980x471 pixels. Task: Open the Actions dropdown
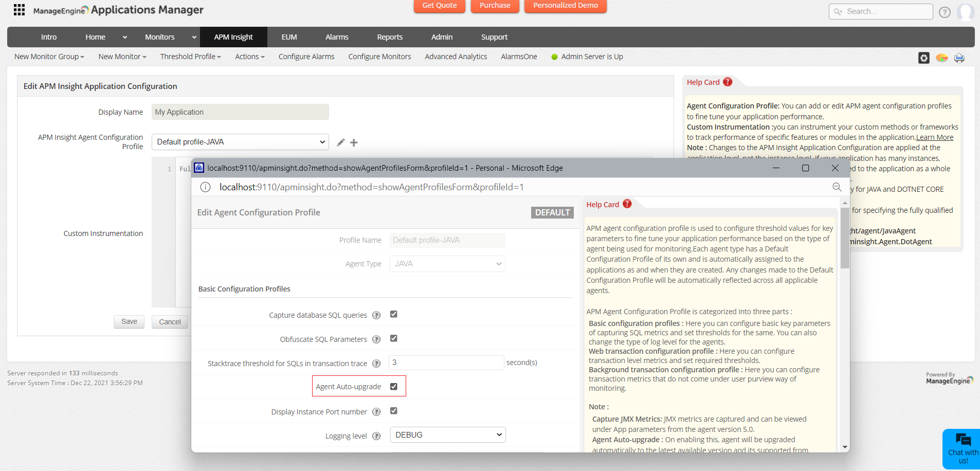[250, 57]
